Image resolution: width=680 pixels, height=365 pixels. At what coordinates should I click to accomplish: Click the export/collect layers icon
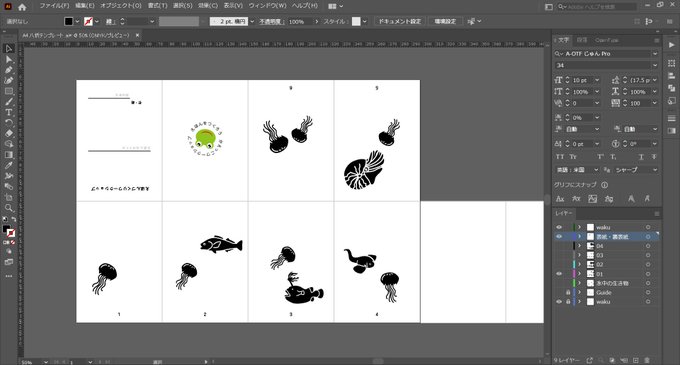tap(589, 360)
